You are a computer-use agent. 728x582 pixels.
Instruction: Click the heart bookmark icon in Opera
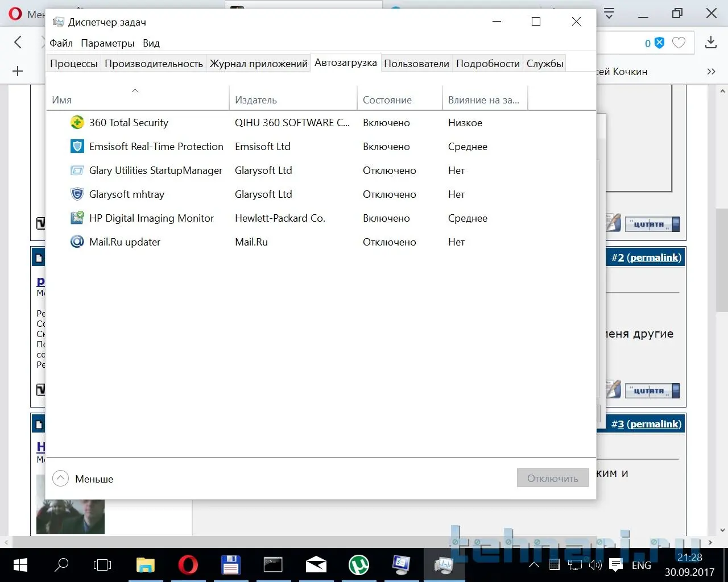point(679,43)
